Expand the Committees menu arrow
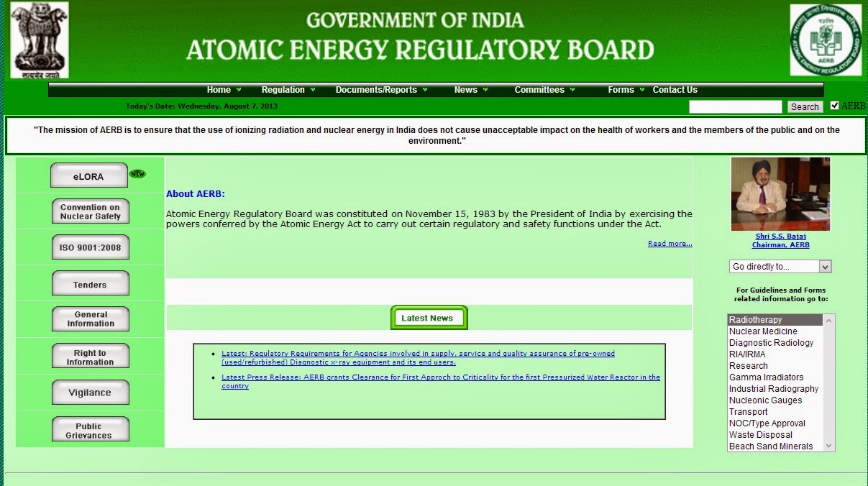This screenshot has height=486, width=868. (572, 90)
